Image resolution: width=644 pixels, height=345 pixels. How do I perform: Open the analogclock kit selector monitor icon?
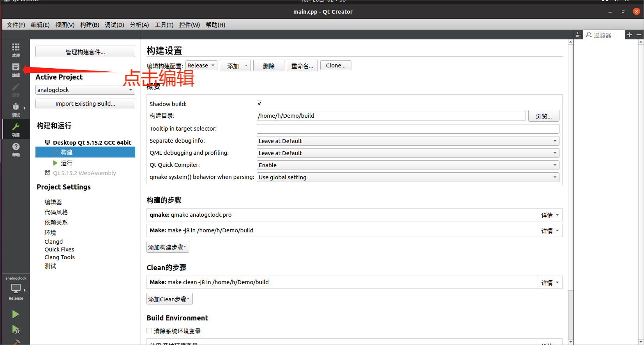coord(16,288)
